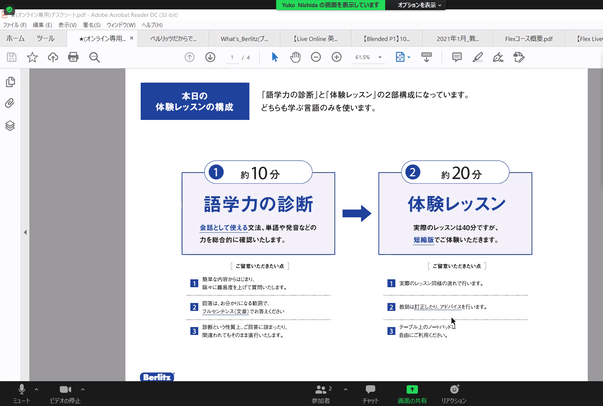Open the page thumbnails panel icon
The width and height of the screenshot is (603, 406).
pyautogui.click(x=10, y=82)
